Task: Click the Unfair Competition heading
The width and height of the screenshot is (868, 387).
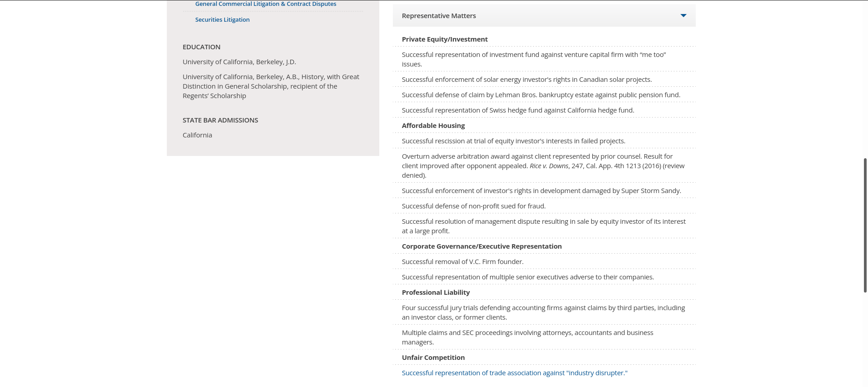Action: point(433,358)
